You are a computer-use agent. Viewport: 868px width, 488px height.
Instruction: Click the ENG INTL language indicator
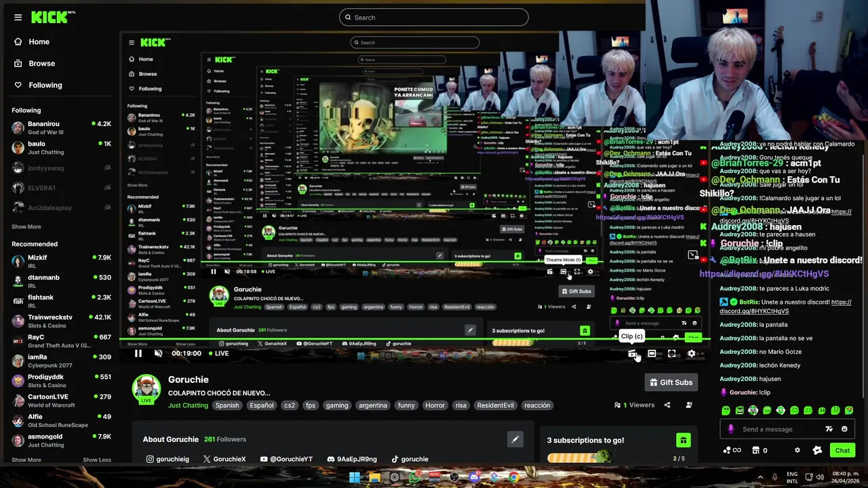coord(792,477)
